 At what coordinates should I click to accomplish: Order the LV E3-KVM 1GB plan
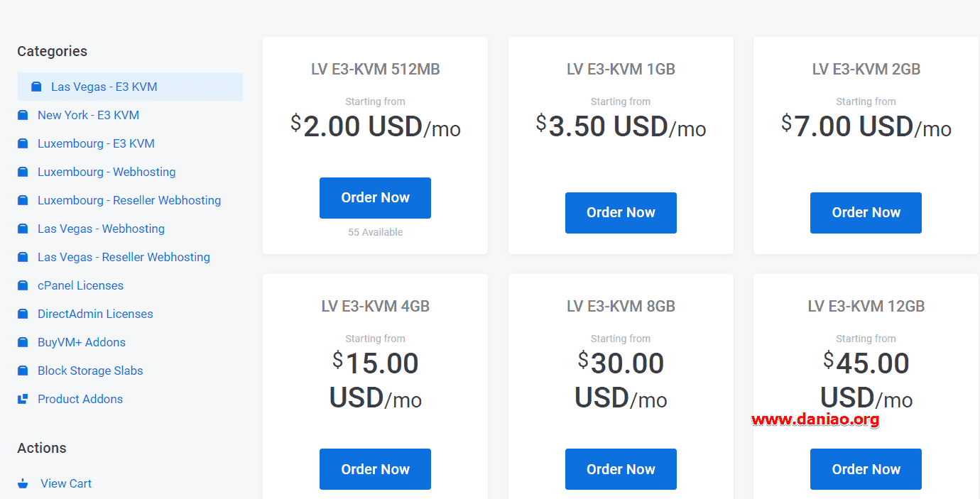pos(621,213)
